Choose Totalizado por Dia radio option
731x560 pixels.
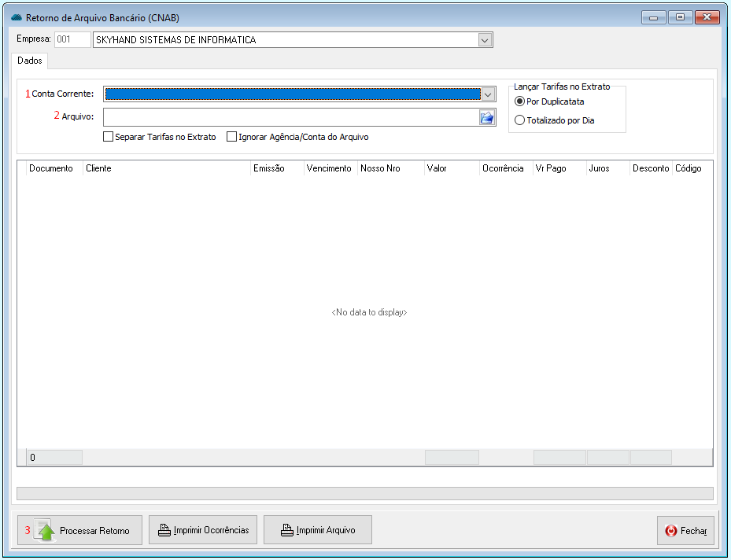coord(519,120)
